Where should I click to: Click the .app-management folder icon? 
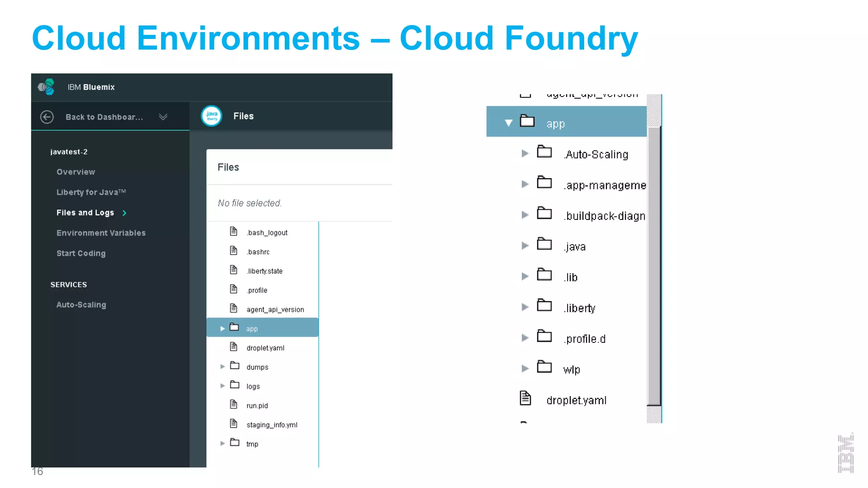click(x=544, y=182)
